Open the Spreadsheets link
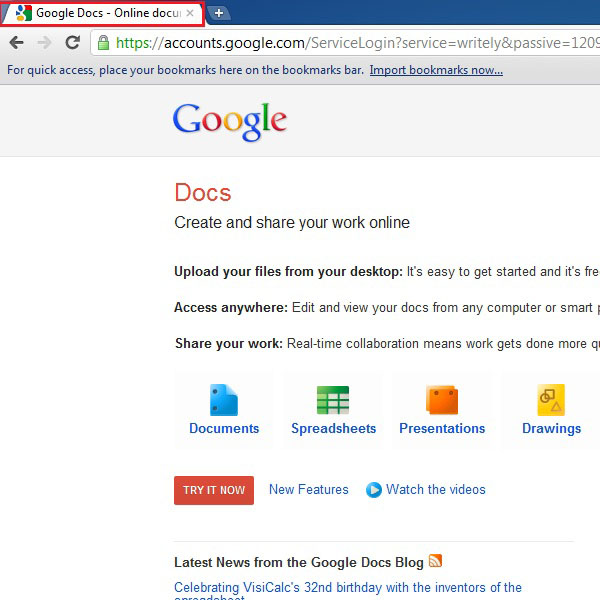The image size is (600, 600). [x=334, y=429]
